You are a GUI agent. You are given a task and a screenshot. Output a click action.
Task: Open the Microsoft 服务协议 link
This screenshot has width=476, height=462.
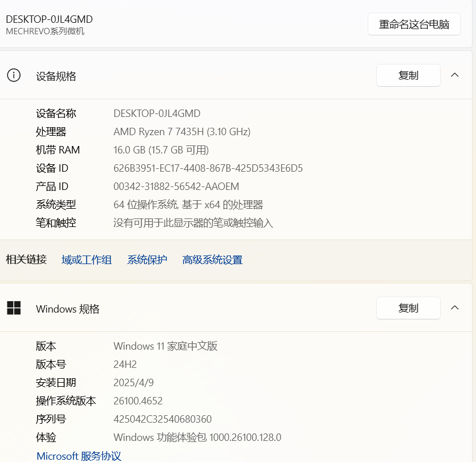(x=79, y=456)
